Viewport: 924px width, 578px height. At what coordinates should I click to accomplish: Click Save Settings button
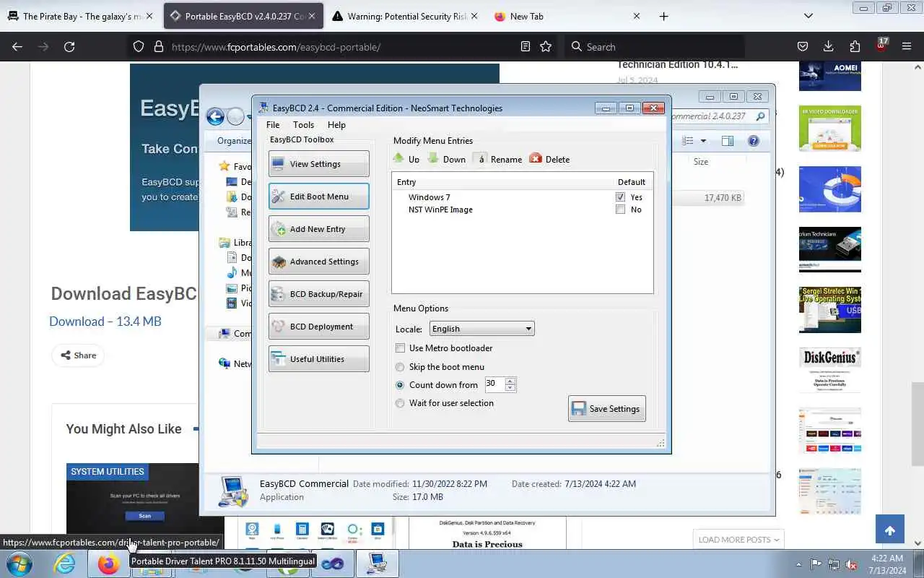(x=607, y=409)
